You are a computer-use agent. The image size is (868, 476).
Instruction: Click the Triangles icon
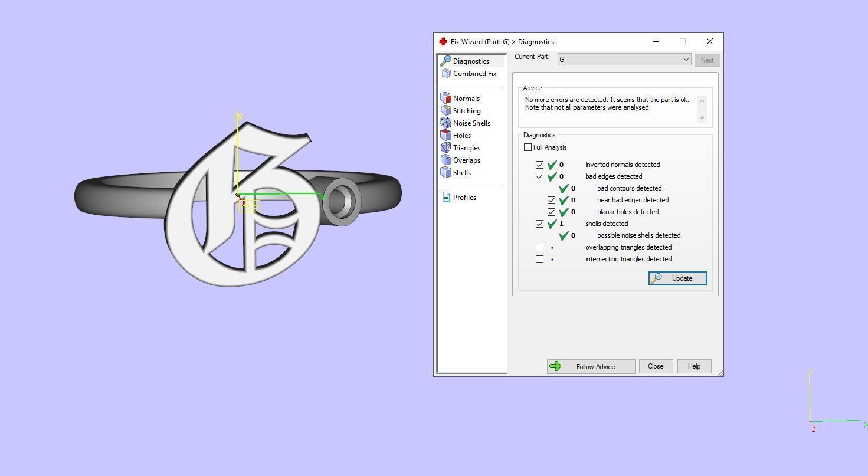446,148
